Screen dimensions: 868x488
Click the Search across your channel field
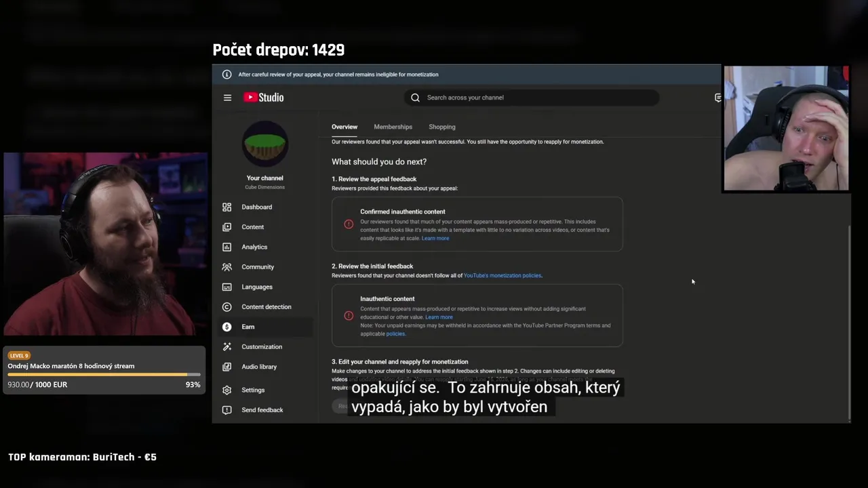532,98
